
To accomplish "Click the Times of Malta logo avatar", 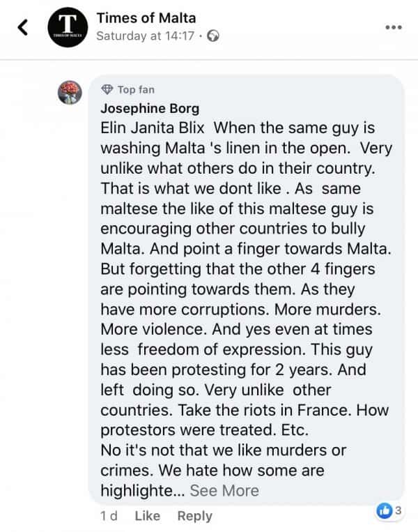I will (x=68, y=27).
